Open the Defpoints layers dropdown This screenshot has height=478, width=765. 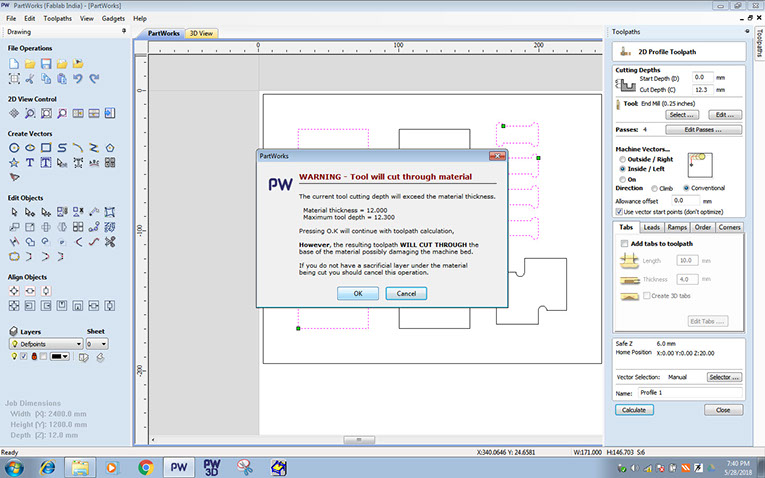[46, 344]
